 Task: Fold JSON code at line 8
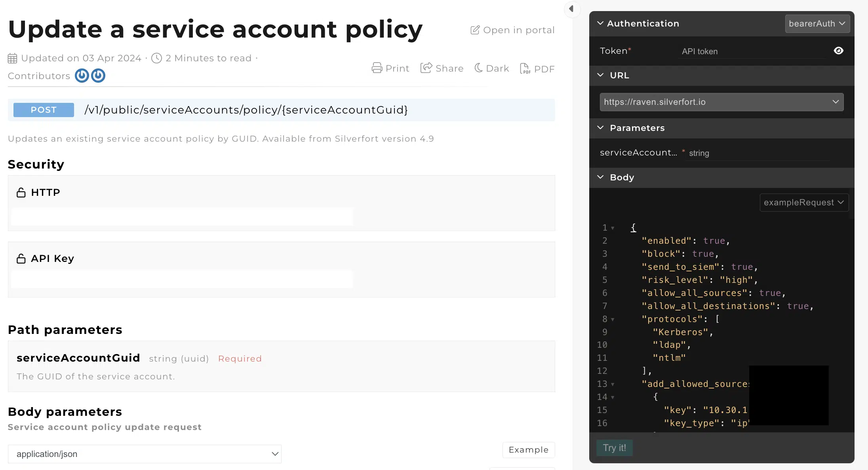(613, 319)
